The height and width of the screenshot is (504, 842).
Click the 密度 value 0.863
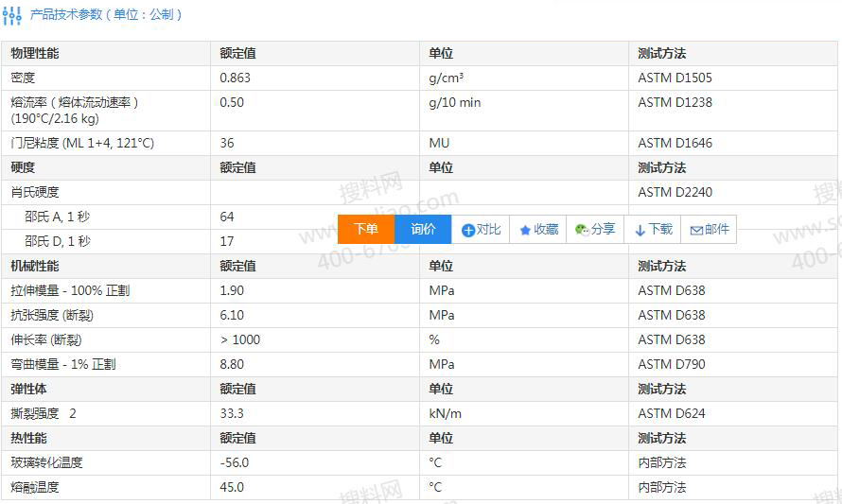click(x=235, y=78)
